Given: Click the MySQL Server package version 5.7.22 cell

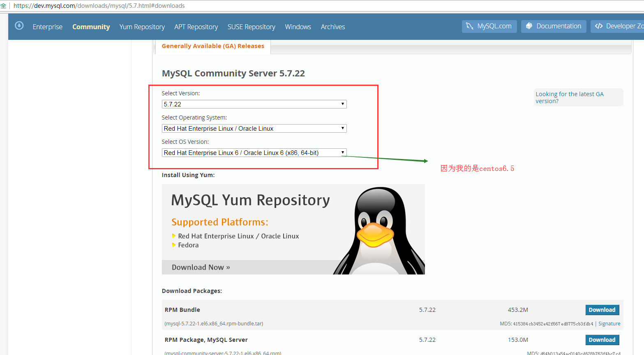Looking at the screenshot, I should pos(427,340).
